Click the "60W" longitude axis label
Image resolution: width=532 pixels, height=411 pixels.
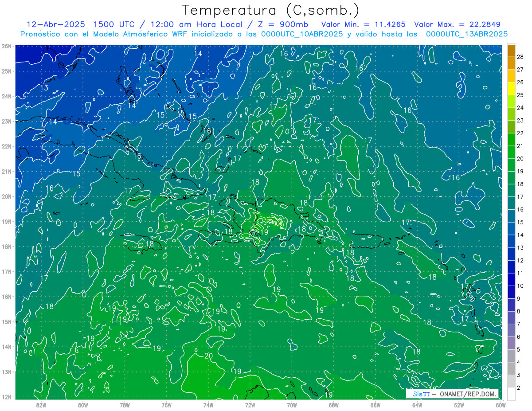pos(501,405)
